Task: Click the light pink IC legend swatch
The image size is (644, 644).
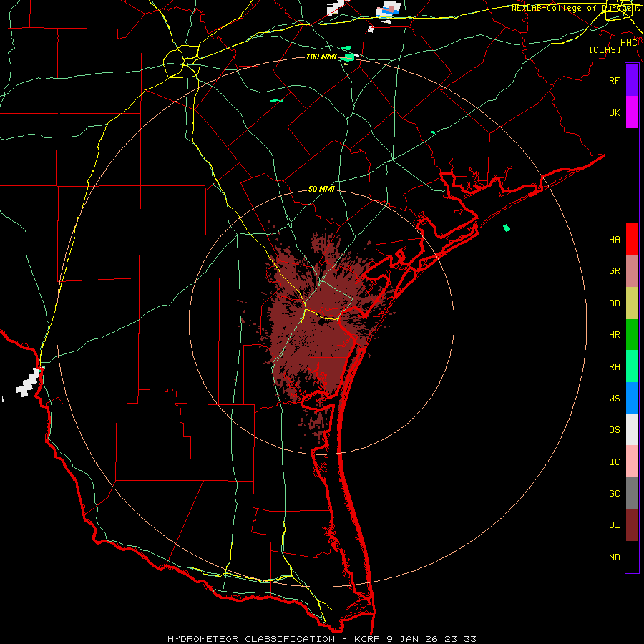Action: tap(632, 462)
